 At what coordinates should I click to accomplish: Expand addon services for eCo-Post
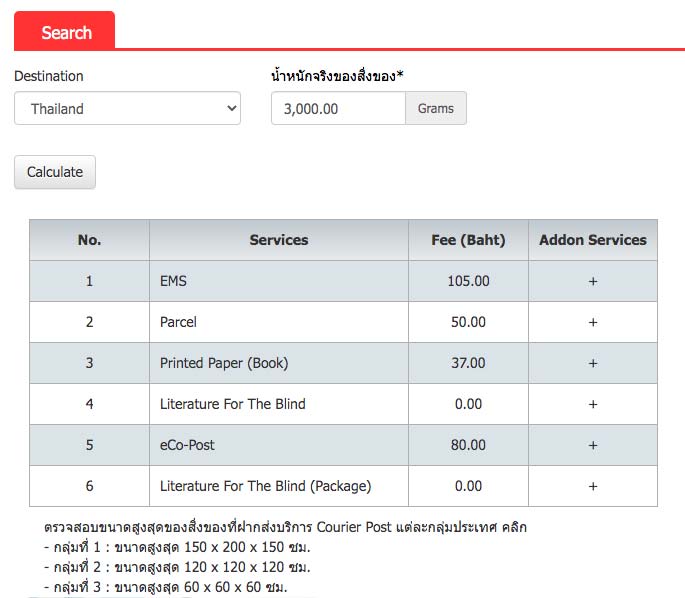[592, 445]
